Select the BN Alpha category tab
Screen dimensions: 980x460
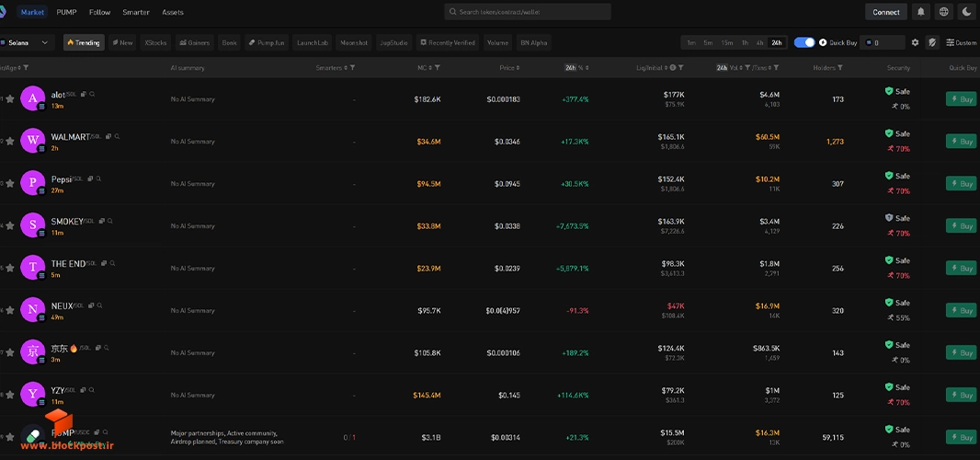[x=534, y=42]
